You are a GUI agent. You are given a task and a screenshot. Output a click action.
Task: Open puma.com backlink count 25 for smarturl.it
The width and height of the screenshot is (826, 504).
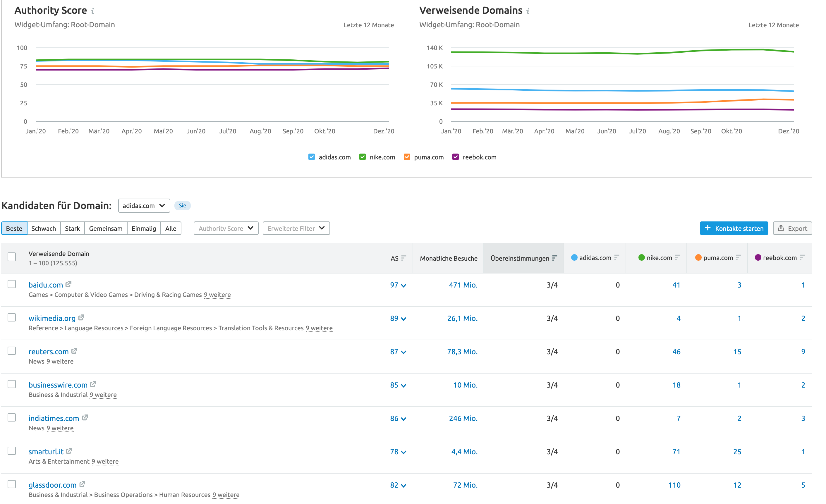click(737, 451)
